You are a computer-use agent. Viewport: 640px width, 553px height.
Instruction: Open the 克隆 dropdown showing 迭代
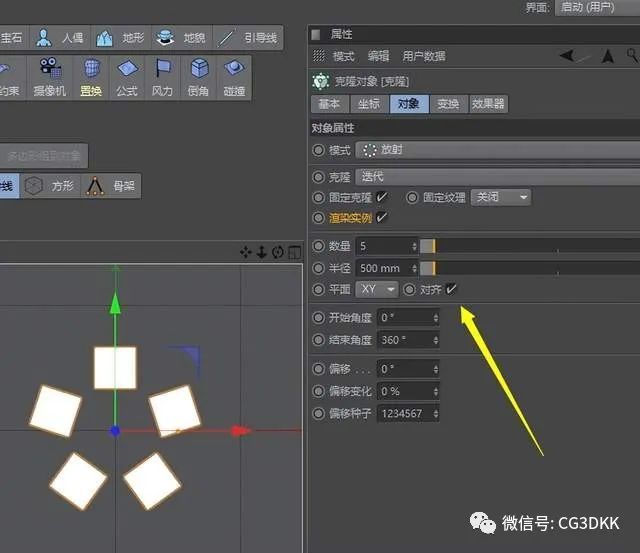coord(498,177)
